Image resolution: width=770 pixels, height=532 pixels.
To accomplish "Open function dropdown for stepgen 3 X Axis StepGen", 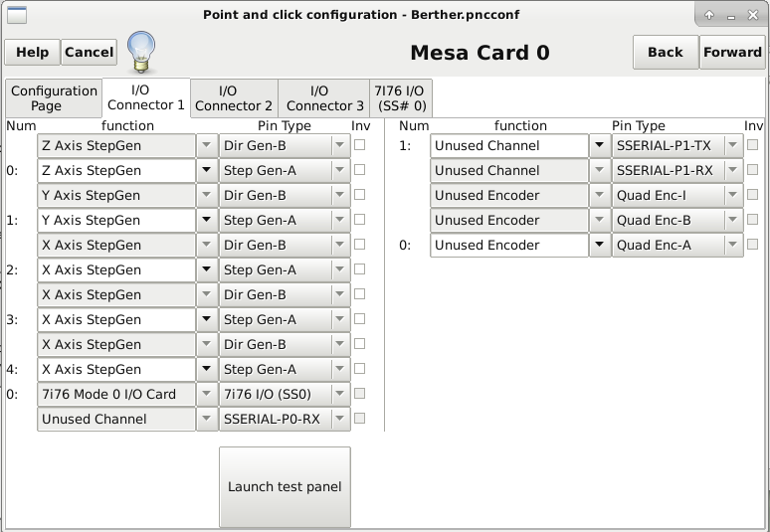I will 207,319.
